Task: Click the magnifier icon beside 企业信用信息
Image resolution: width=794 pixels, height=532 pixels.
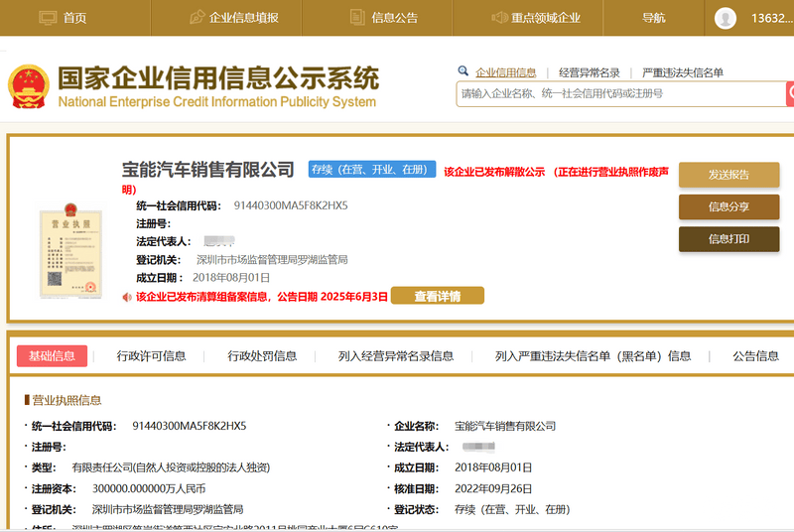Action: 463,71
